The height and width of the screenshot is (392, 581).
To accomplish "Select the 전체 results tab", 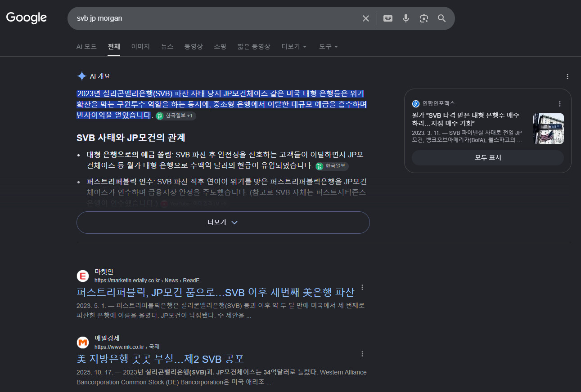I will (114, 47).
